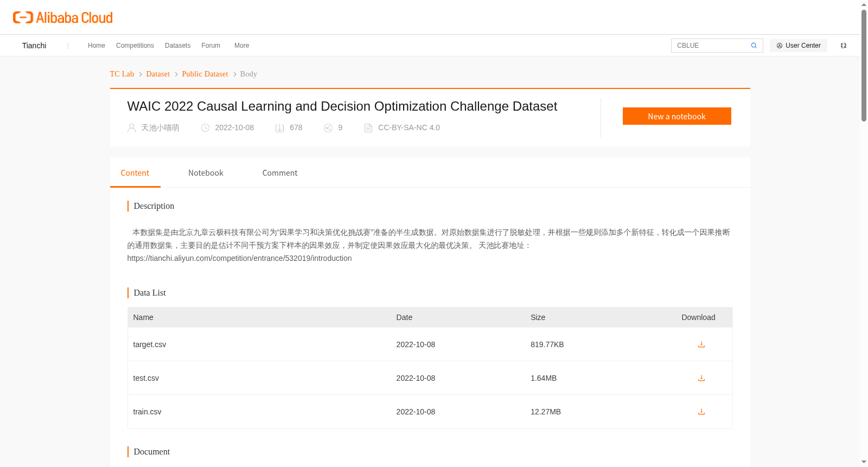The image size is (868, 467).
Task: Click the 1.64MB size value
Action: [x=544, y=378]
